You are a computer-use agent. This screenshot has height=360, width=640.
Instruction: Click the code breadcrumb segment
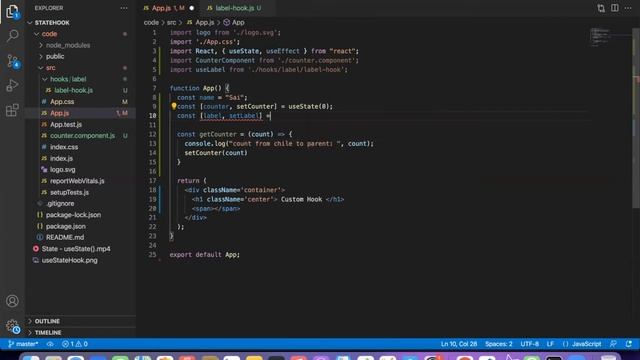pos(151,23)
